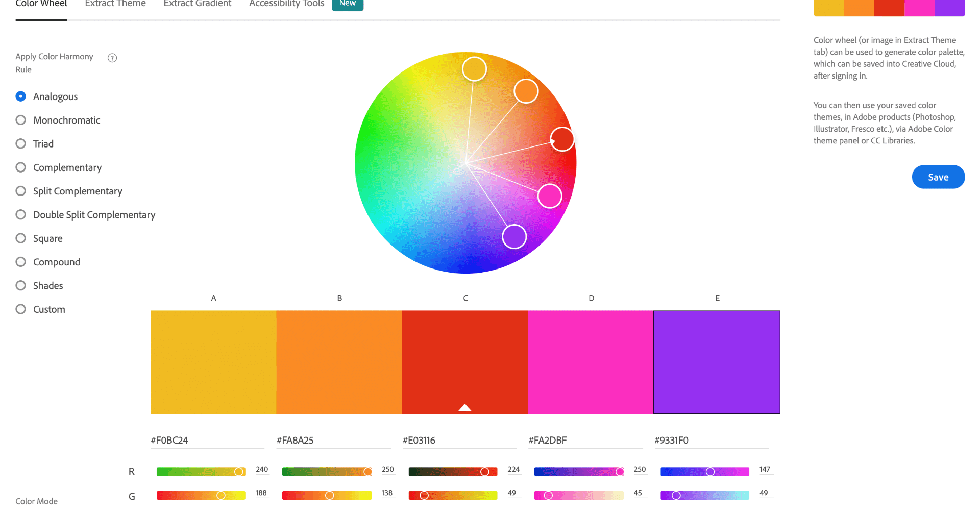
Task: Click the R slider knob for color A
Action: [x=238, y=472]
